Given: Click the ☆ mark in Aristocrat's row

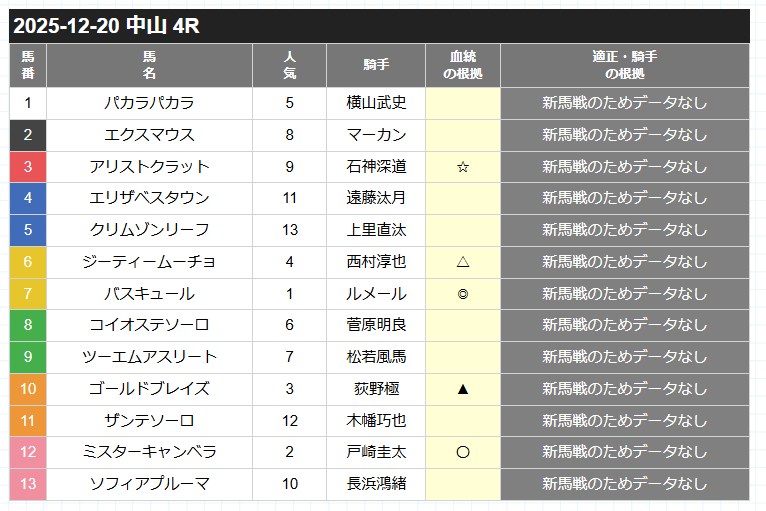Looking at the screenshot, I should pos(462,167).
